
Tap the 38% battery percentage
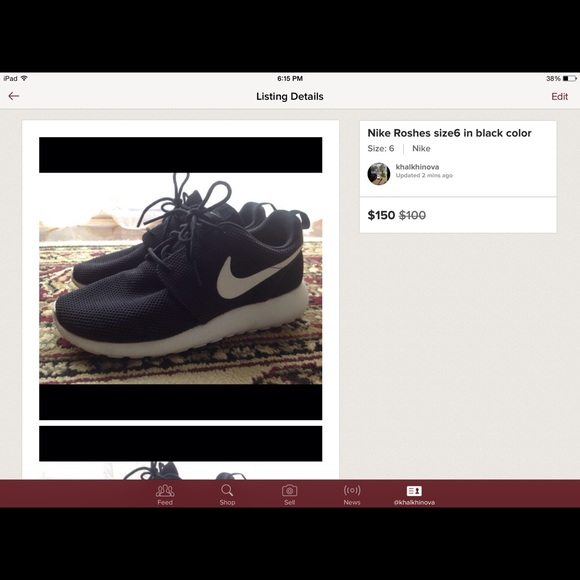553,78
